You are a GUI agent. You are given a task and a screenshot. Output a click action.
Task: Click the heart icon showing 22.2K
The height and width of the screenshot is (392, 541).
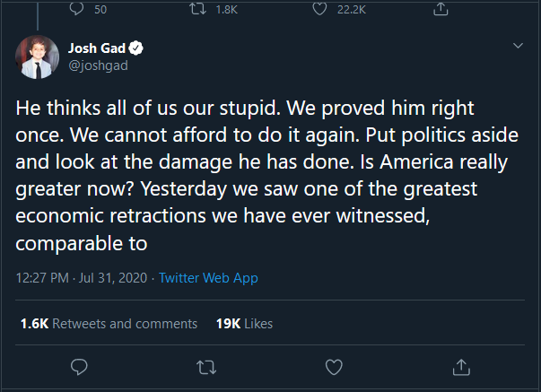click(318, 9)
